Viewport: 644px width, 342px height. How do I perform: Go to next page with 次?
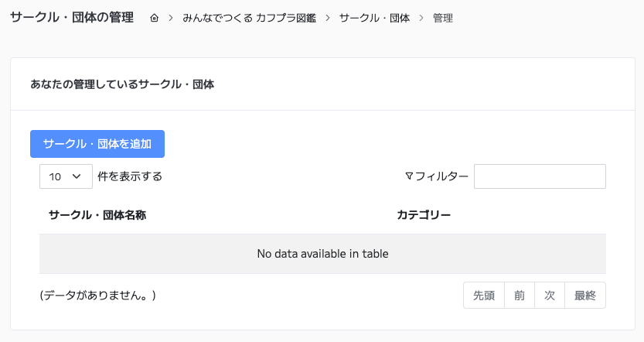pos(550,296)
